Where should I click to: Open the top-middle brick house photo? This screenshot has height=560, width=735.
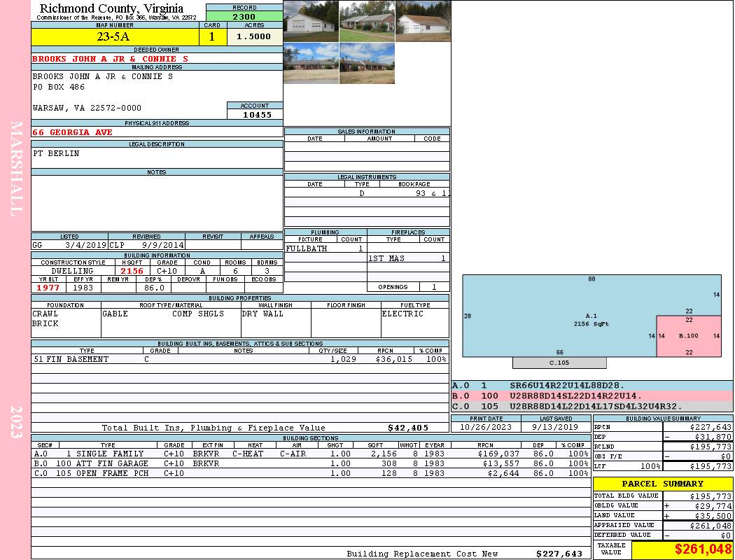pos(367,21)
